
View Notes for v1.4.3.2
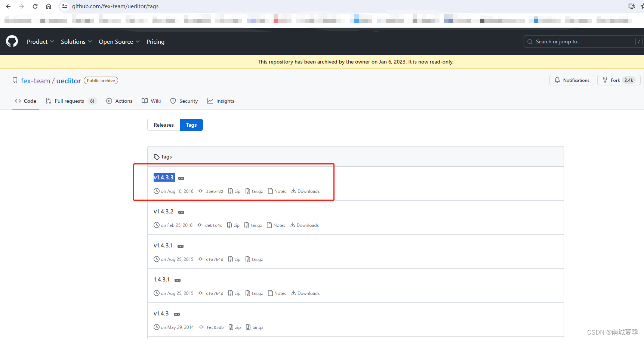(276, 225)
